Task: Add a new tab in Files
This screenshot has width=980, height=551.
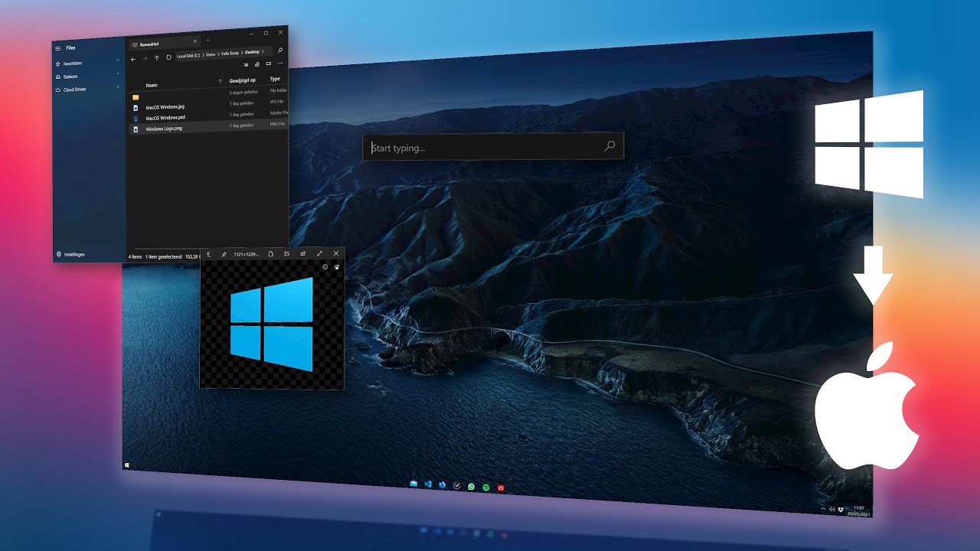Action: pyautogui.click(x=207, y=40)
